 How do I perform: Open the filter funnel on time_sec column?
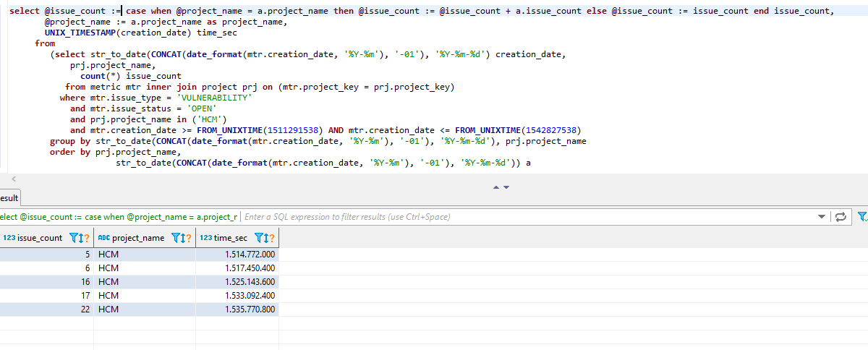(x=258, y=238)
